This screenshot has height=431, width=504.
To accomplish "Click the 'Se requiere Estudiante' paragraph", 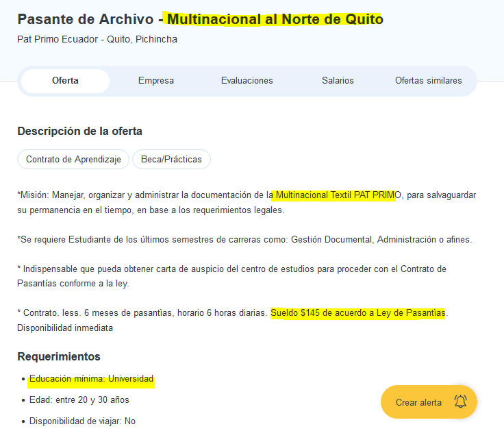I will click(x=244, y=240).
